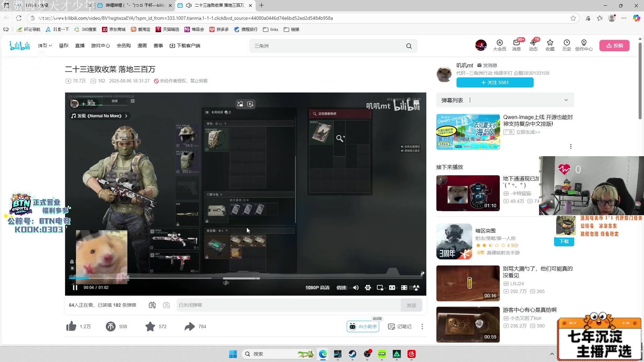Open the 倍速 playback speed menu

coord(341,288)
